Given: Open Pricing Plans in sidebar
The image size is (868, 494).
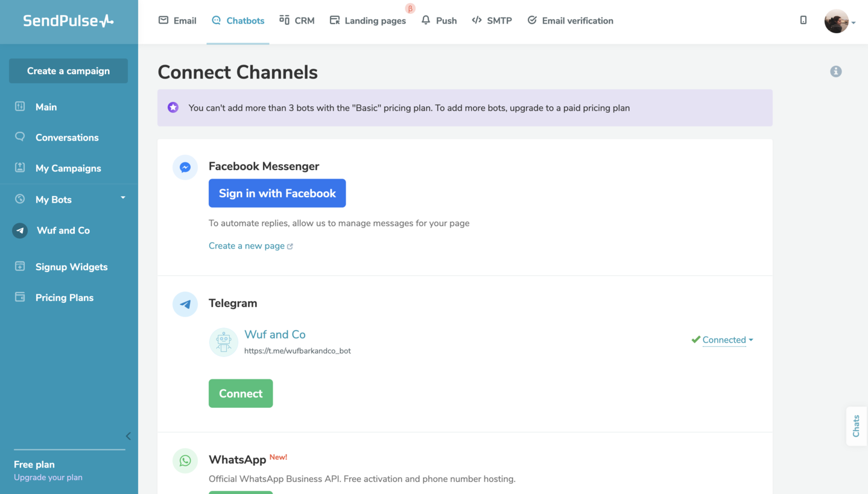Looking at the screenshot, I should click(x=65, y=297).
